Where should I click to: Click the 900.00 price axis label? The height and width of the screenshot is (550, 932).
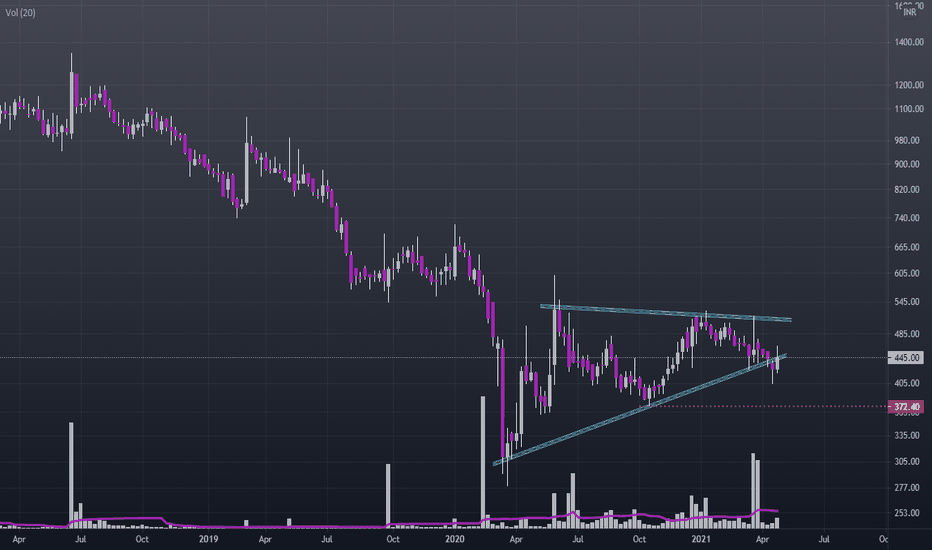[x=907, y=164]
